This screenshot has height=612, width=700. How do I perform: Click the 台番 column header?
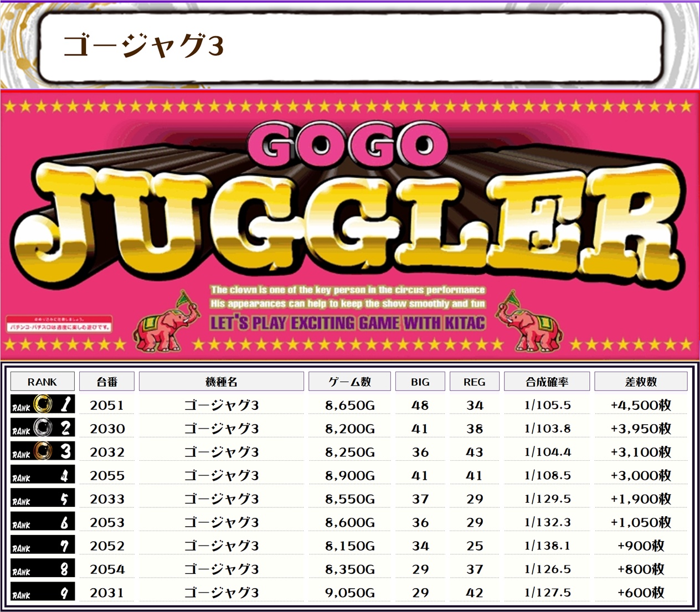pos(107,382)
